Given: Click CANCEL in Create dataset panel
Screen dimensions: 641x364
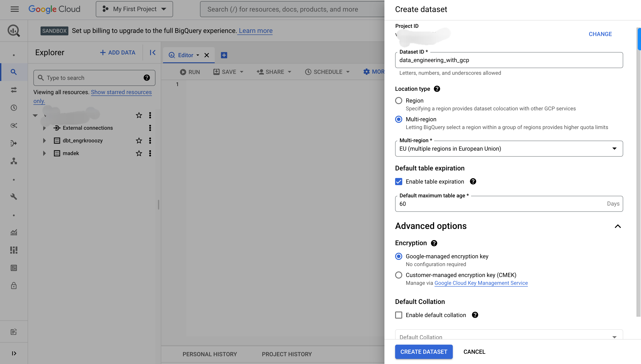Looking at the screenshot, I should coord(474,352).
